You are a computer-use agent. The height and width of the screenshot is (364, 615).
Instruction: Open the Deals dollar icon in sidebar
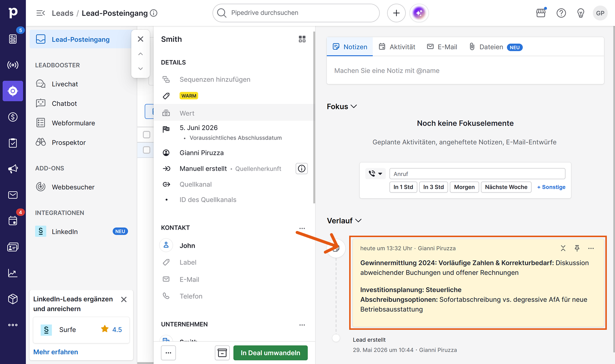pyautogui.click(x=13, y=117)
